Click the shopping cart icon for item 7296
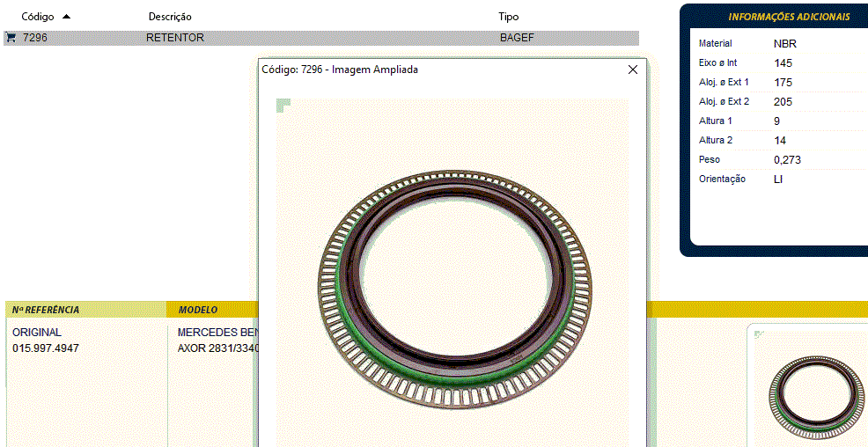The image size is (868, 447). coord(11,38)
